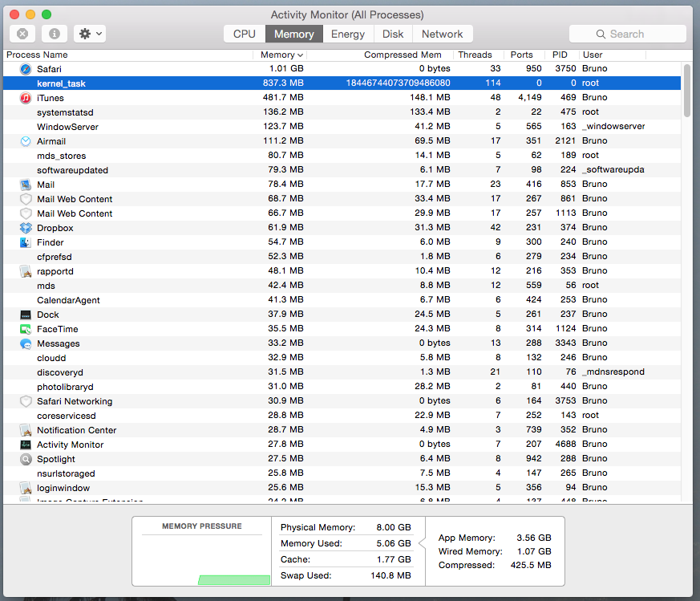
Task: Click shield icon of Mail Web Content PID 1113
Action: pos(26,213)
